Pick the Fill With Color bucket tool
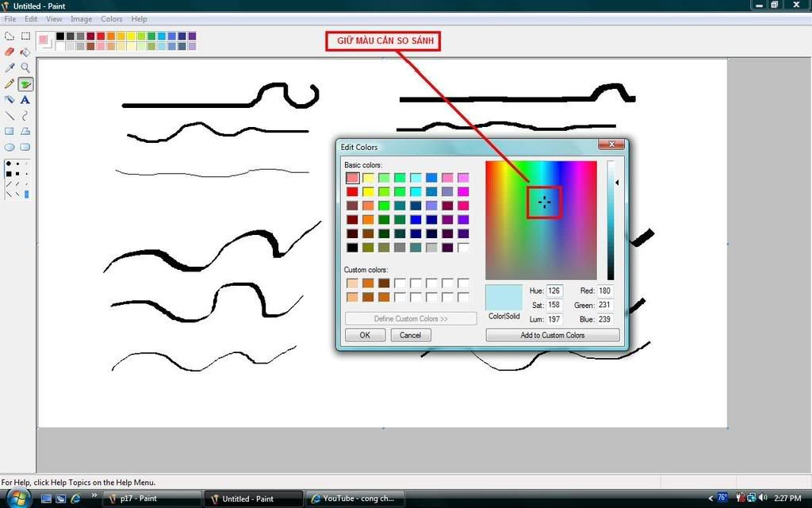Screen dimensions: 812x508 tap(25, 52)
